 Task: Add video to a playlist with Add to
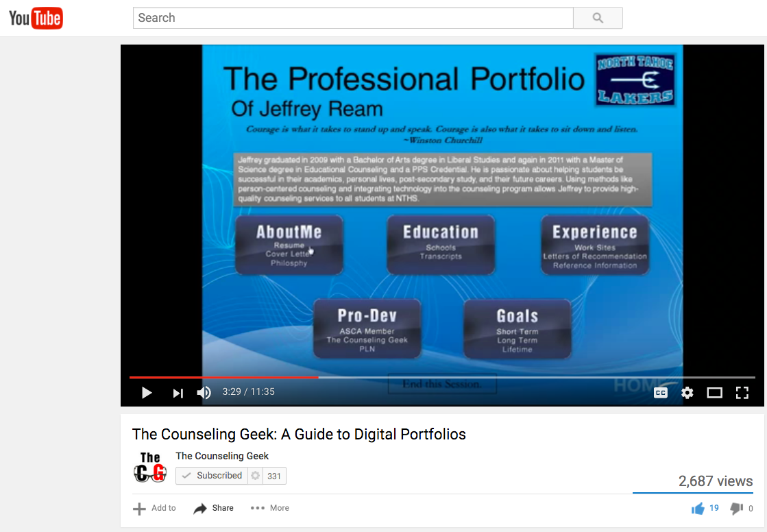click(155, 508)
